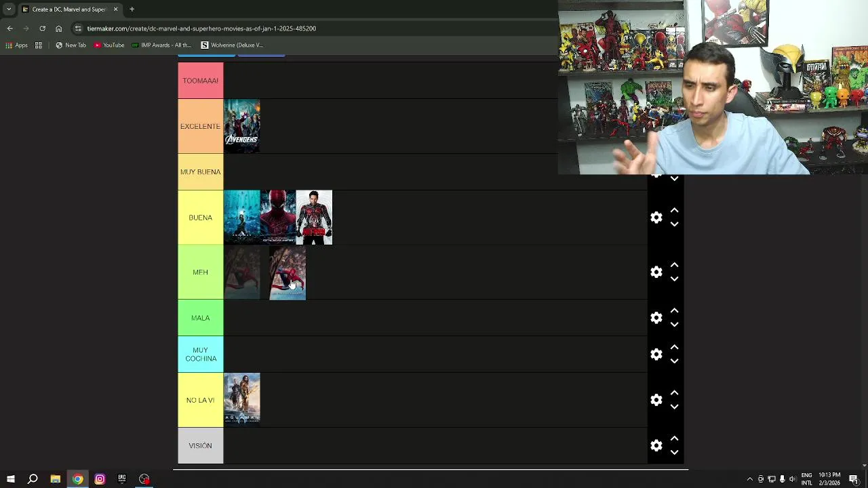Click the MUY COCHINA tier label
This screenshot has width=868, height=488.
(x=201, y=354)
